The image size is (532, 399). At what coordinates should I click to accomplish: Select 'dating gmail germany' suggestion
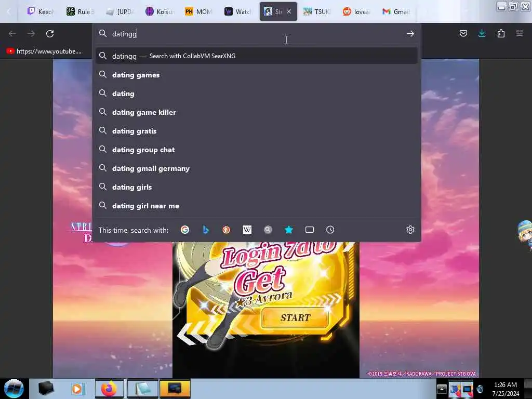click(x=257, y=168)
